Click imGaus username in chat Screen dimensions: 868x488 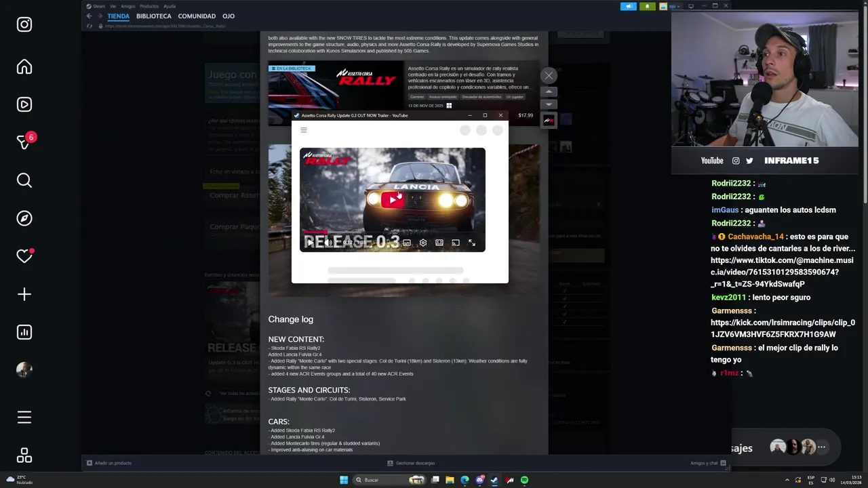[x=725, y=210]
